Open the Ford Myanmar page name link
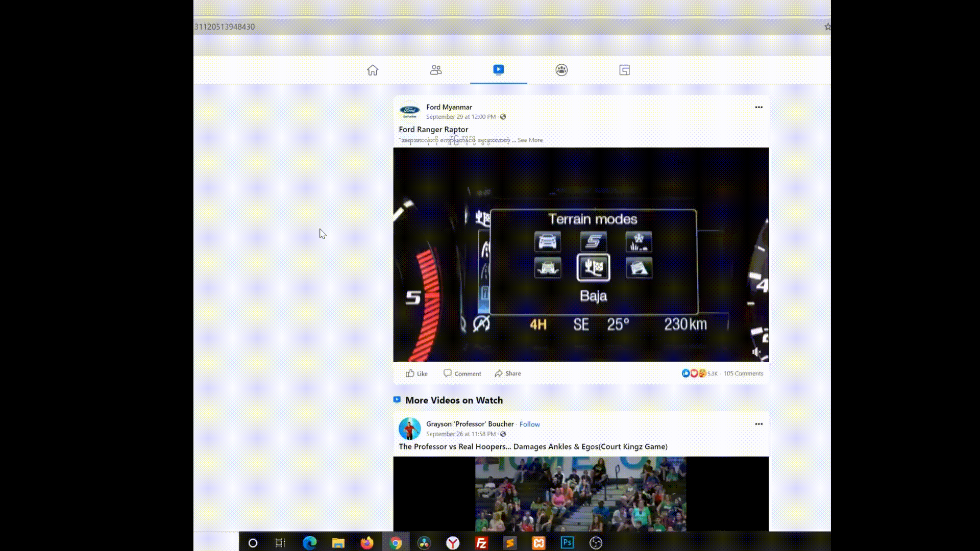The image size is (980, 551). point(449,107)
